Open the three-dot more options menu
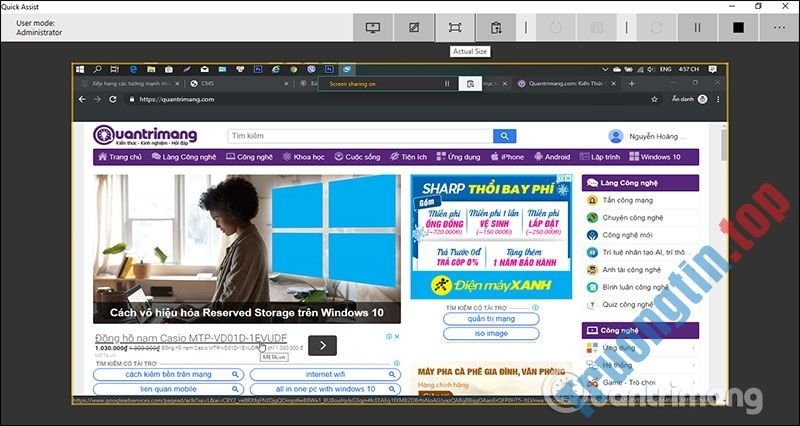The width and height of the screenshot is (800, 426). (x=779, y=28)
